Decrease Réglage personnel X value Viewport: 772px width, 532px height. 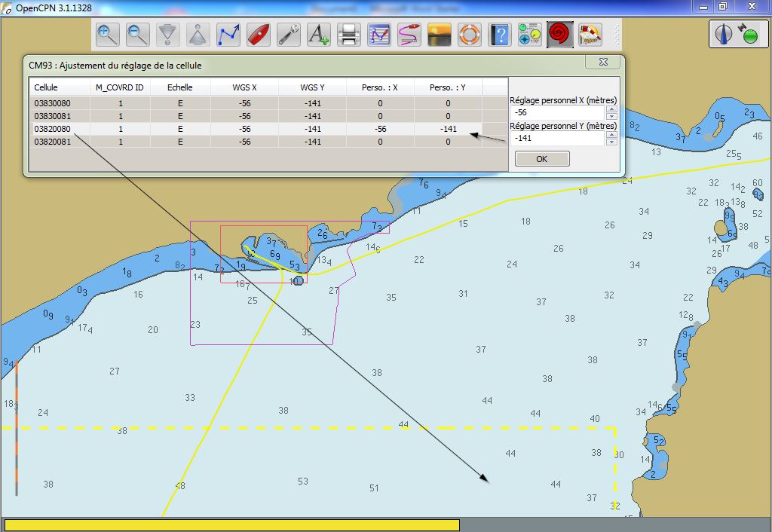pyautogui.click(x=611, y=116)
